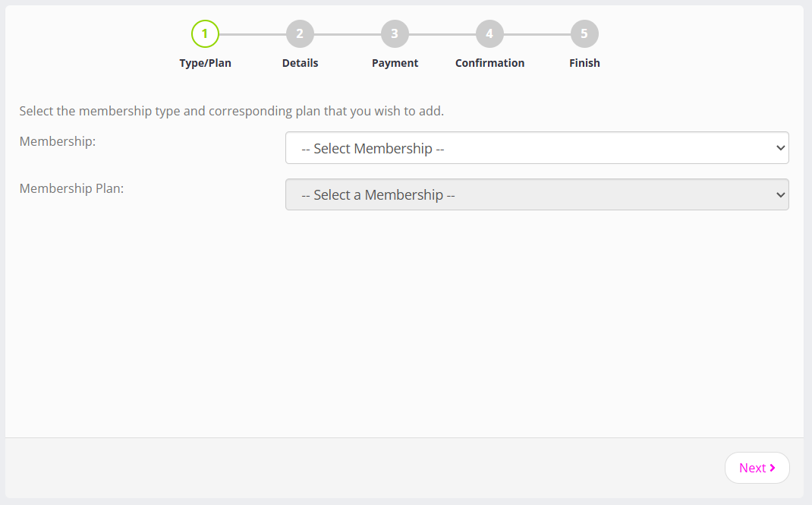The image size is (812, 505).
Task: Click the membership instruction text
Action: coord(231,111)
